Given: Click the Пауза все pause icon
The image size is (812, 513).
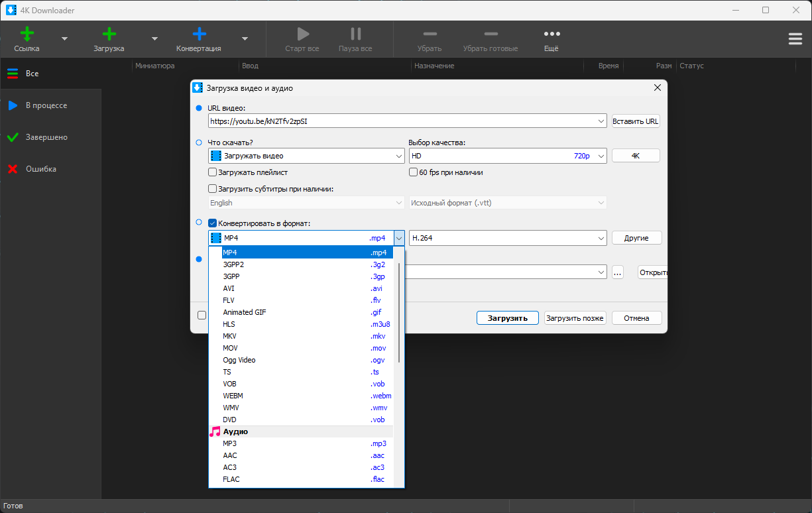Looking at the screenshot, I should tap(355, 34).
